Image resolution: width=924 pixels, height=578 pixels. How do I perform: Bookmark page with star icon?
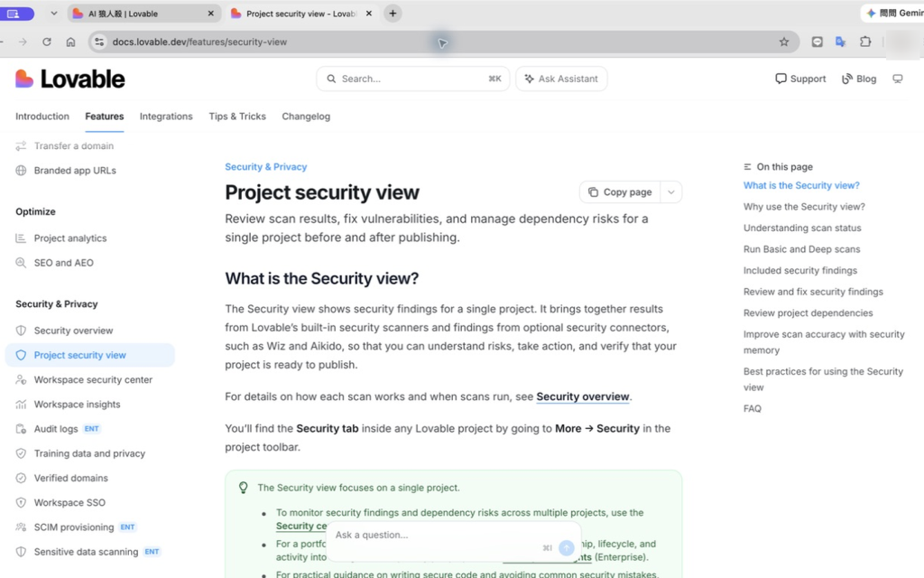tap(784, 42)
